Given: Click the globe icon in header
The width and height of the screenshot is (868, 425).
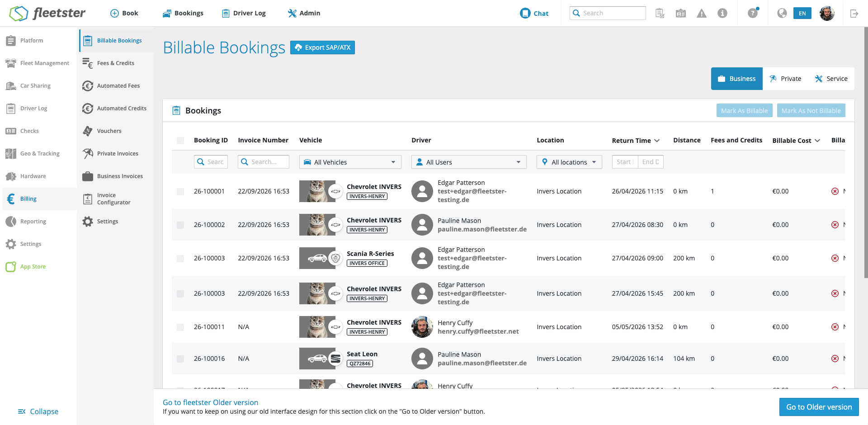Looking at the screenshot, I should [x=782, y=13].
